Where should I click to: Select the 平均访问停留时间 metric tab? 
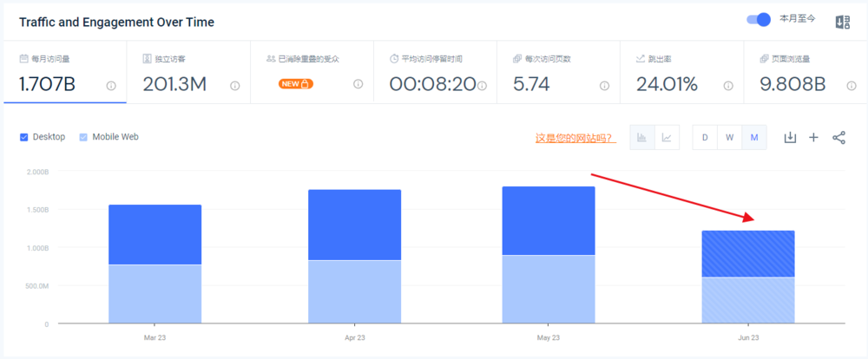coord(434,72)
